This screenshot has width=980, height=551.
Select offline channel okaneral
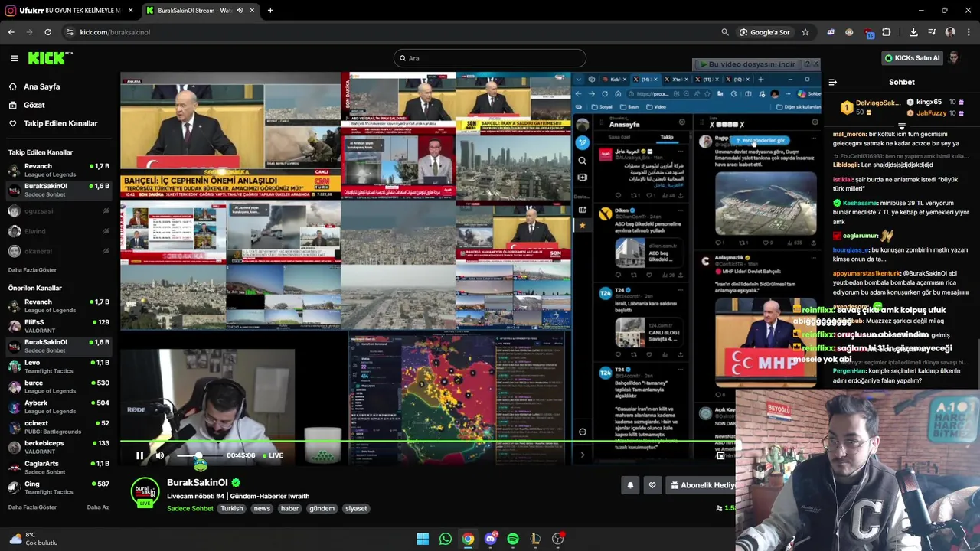57,251
